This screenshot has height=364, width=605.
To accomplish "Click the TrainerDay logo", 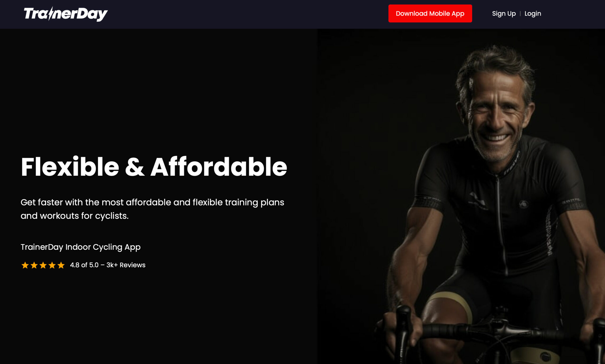I will tap(66, 14).
